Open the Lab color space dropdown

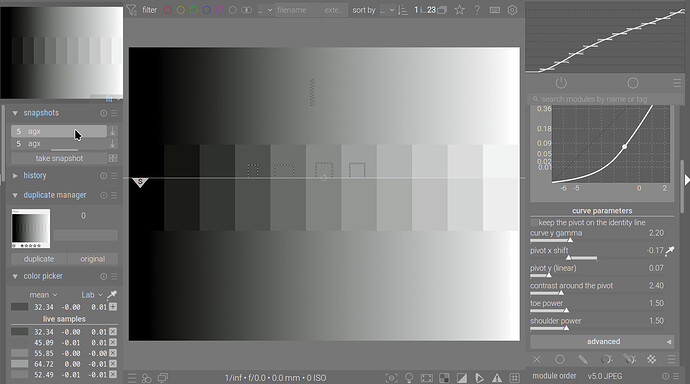[x=92, y=295]
